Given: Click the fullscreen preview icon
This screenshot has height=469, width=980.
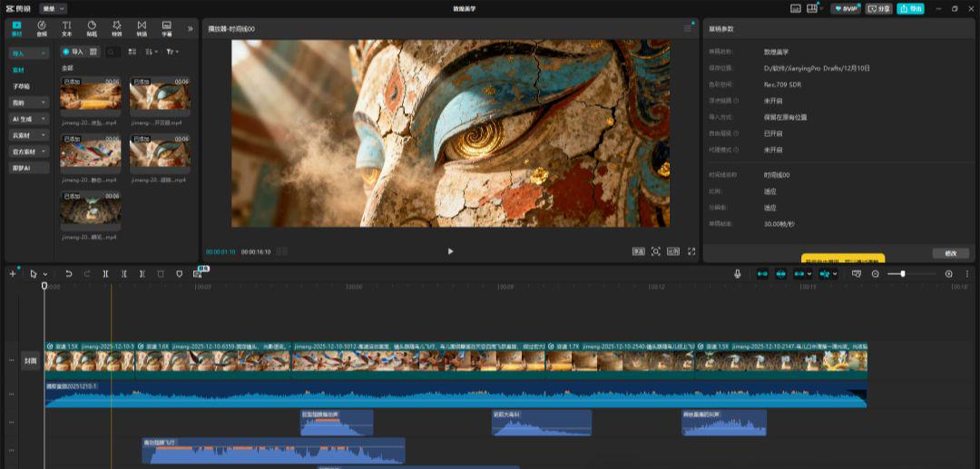Looking at the screenshot, I should (691, 251).
